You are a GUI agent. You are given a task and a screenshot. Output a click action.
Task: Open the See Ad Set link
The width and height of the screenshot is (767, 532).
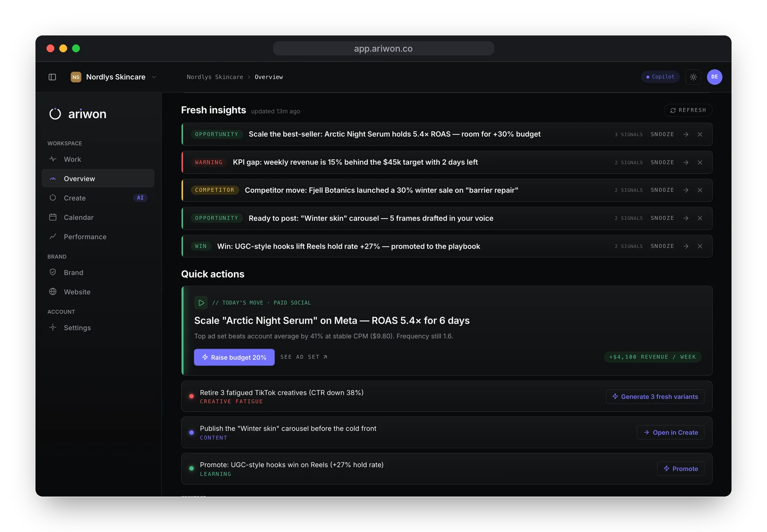coord(304,357)
